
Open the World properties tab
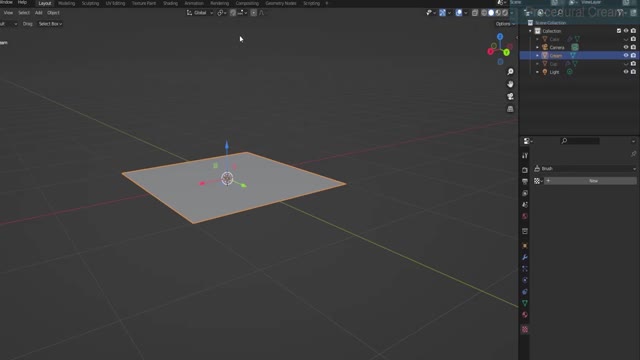525,216
